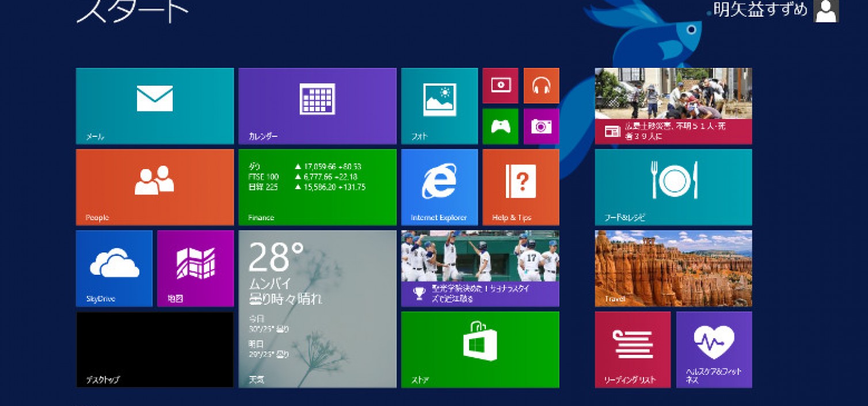Open the Finance stock tile
The width and height of the screenshot is (868, 406).
318,187
